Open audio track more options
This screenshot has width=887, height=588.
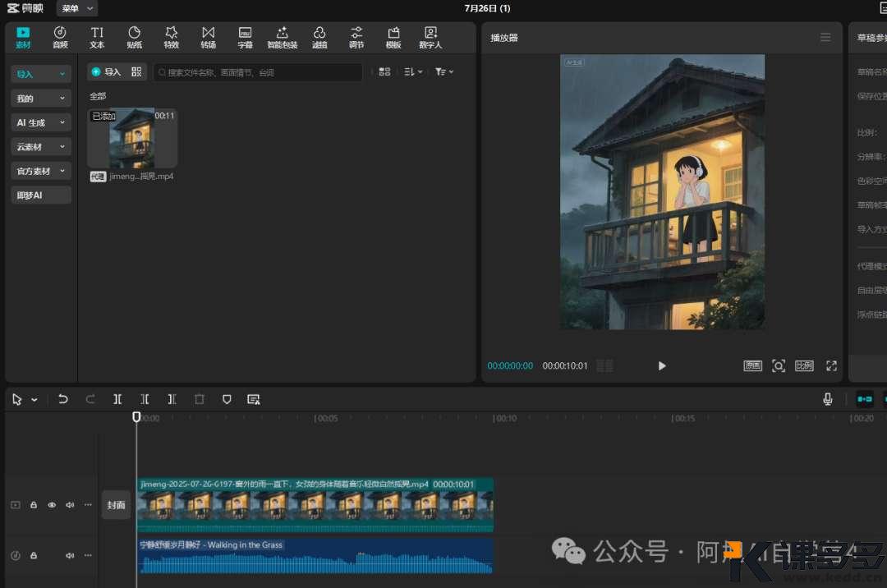point(88,555)
